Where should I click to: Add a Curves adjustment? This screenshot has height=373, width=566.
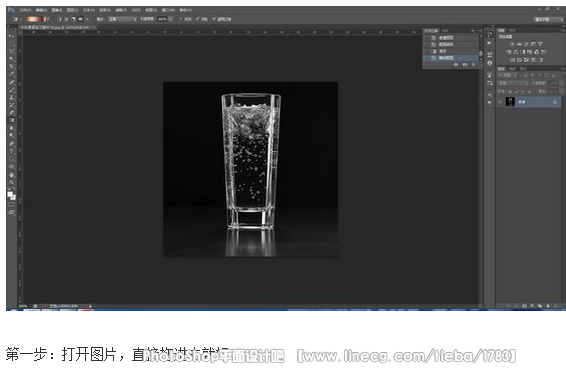(x=526, y=44)
